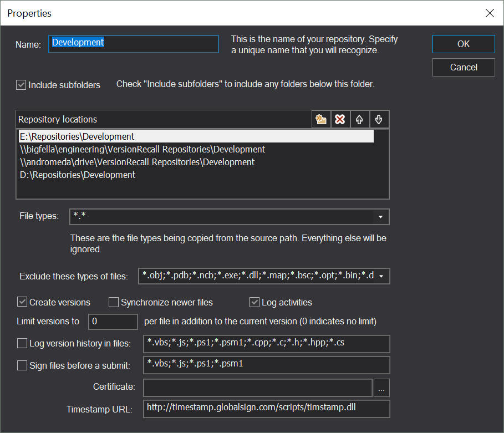The width and height of the screenshot is (504, 433).
Task: Move repository location up in list
Action: click(359, 119)
